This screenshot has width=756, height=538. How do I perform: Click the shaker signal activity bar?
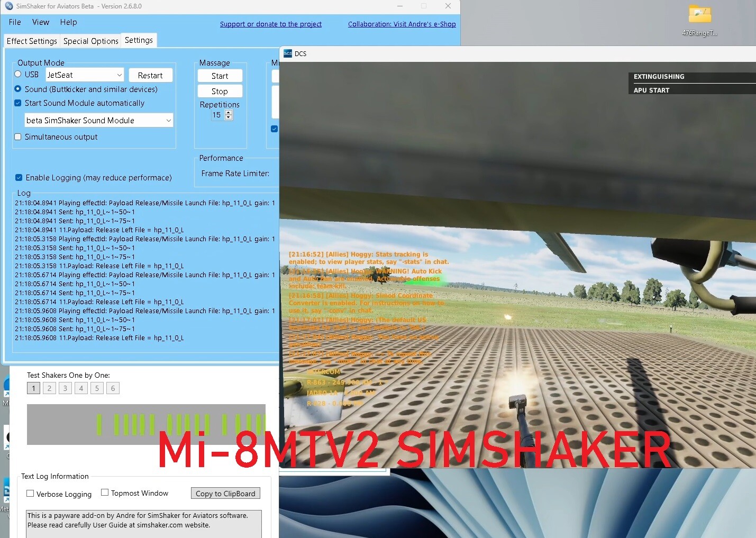146,424
